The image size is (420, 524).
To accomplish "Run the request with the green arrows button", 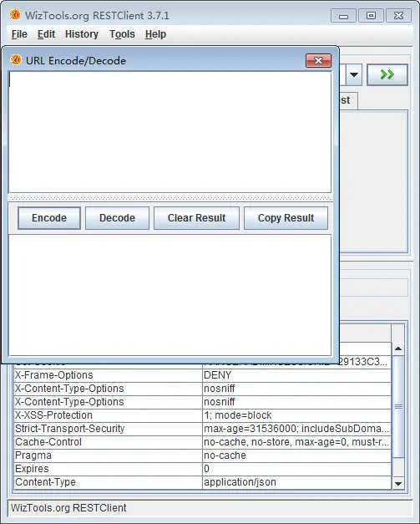I will click(387, 74).
